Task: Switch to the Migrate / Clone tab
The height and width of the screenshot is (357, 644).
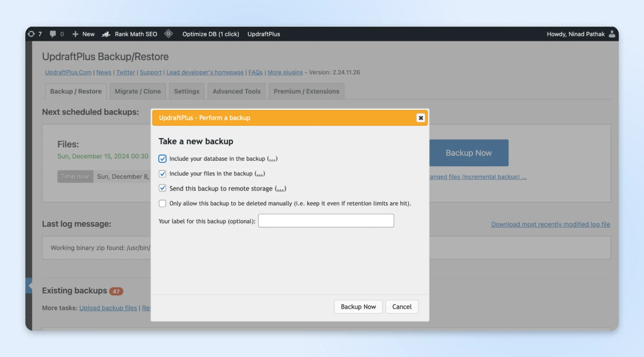Action: [x=138, y=91]
